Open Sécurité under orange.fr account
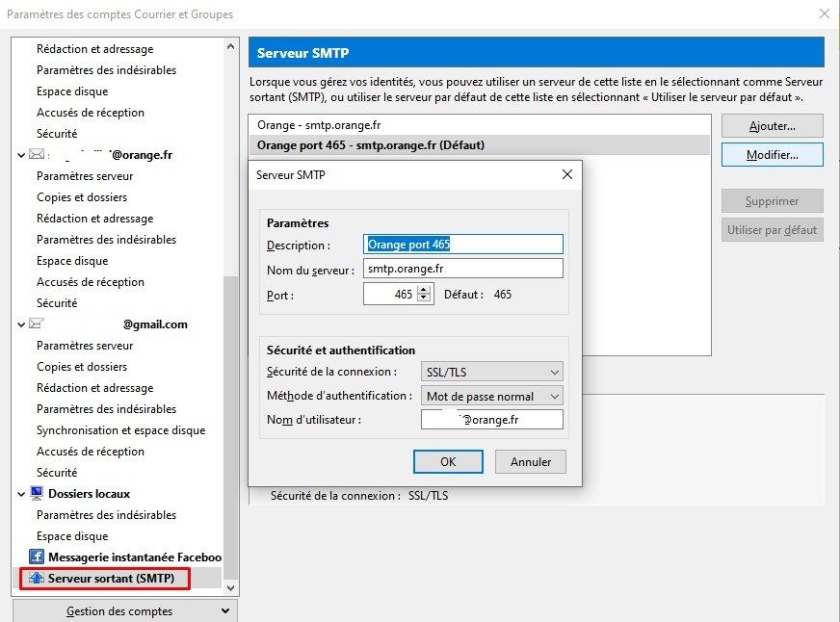This screenshot has height=622, width=840. tap(57, 303)
